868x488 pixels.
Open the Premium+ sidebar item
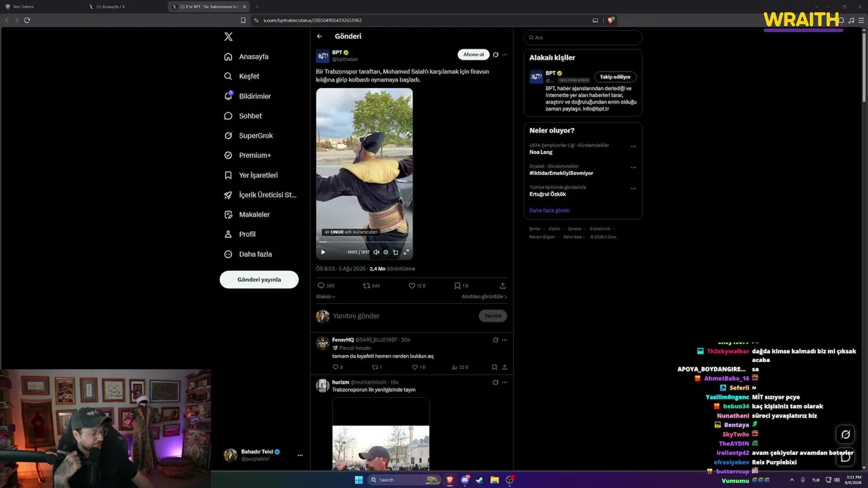pos(248,155)
